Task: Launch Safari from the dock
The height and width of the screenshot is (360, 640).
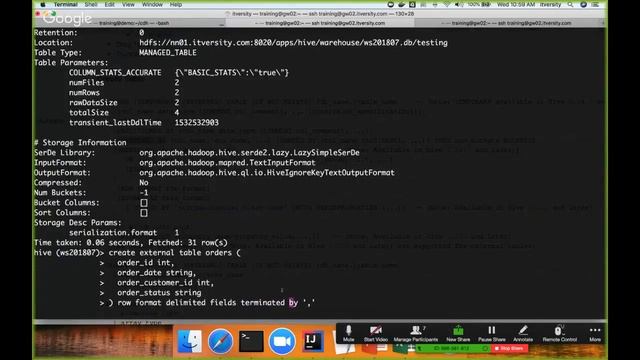Action: (220, 340)
